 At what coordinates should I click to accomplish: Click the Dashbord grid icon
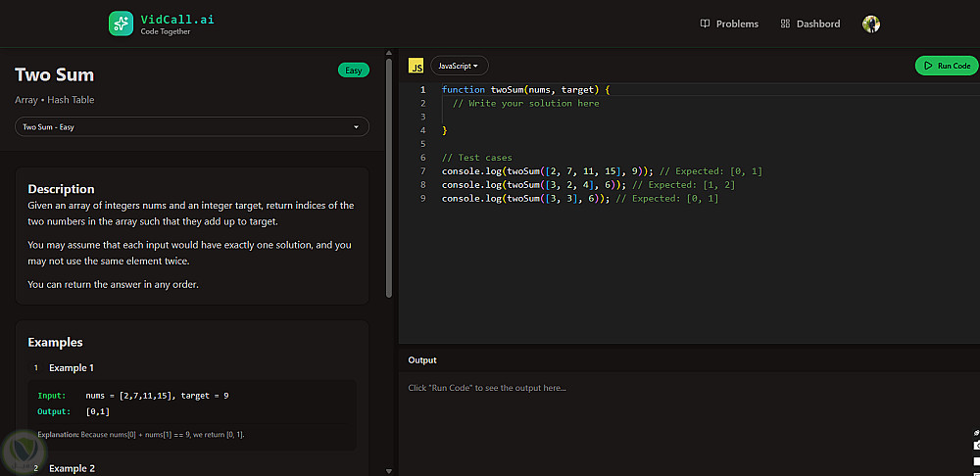click(x=785, y=24)
